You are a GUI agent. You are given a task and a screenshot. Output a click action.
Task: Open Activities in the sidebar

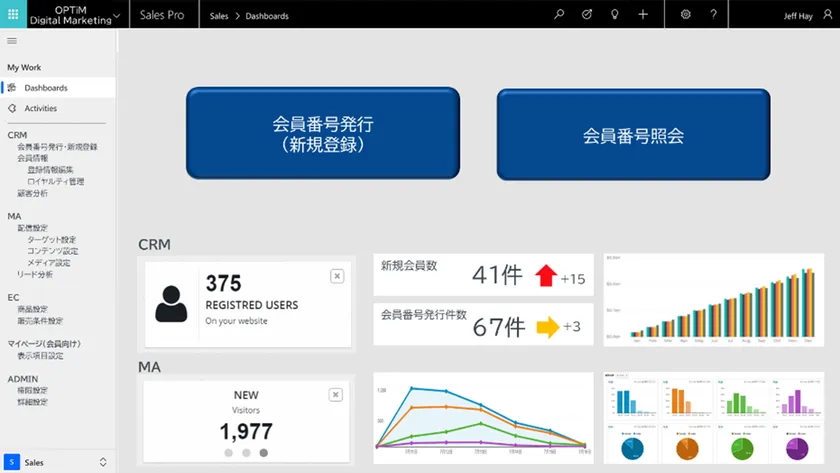tap(41, 108)
